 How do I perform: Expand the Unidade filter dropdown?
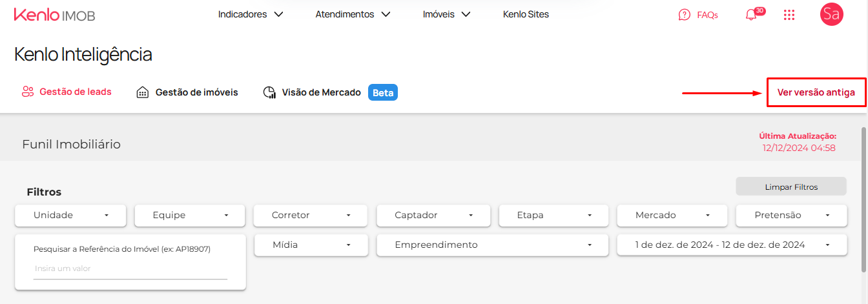tap(70, 216)
